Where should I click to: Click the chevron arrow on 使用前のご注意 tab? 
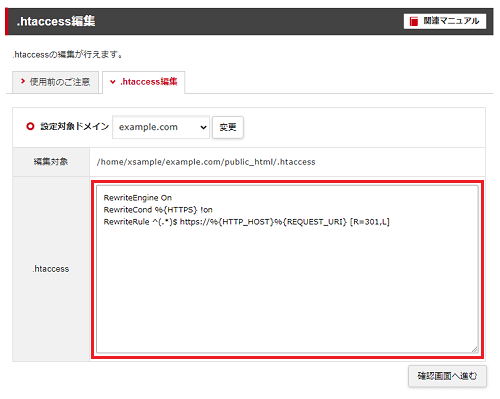tap(23, 81)
